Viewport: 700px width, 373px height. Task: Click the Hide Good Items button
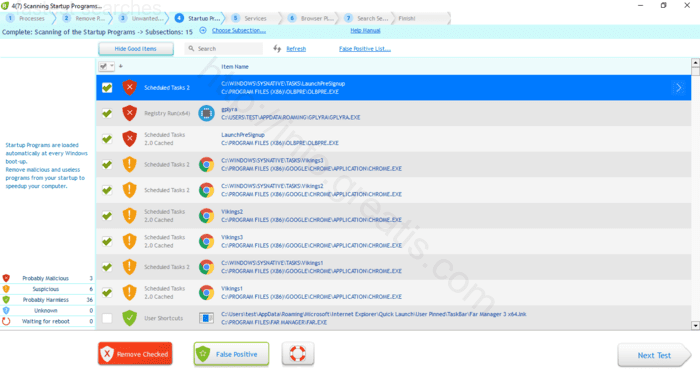[136, 49]
